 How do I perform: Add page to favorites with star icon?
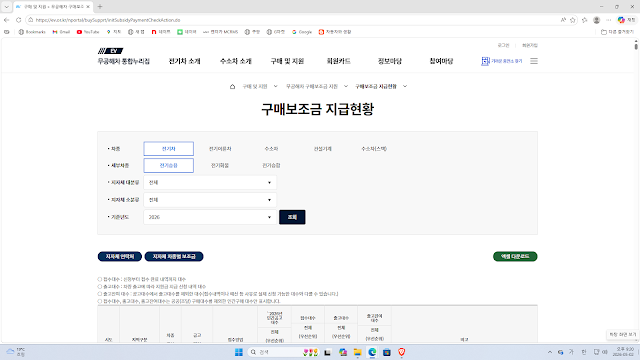pos(573,20)
